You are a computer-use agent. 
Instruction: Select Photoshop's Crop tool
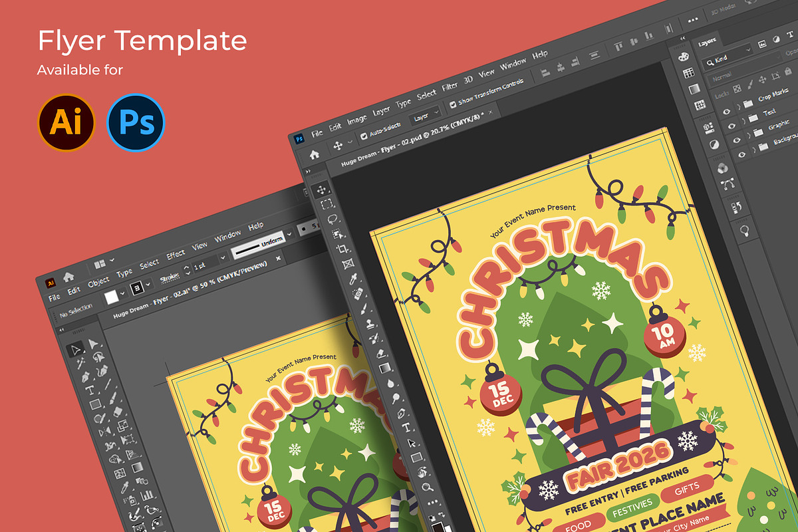click(342, 249)
